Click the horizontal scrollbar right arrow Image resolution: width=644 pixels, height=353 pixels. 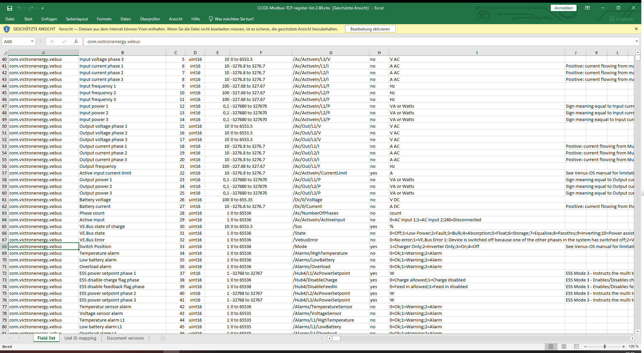point(632,338)
